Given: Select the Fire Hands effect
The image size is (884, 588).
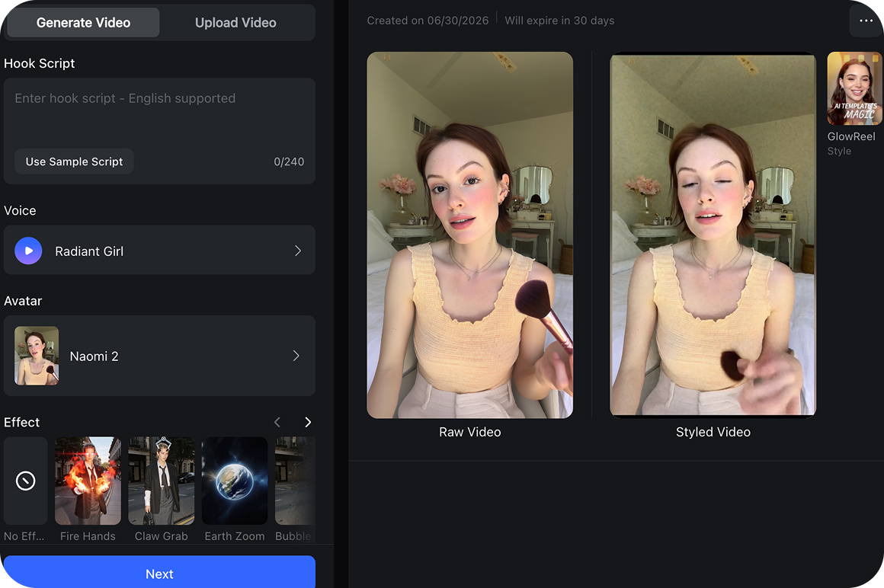Looking at the screenshot, I should [x=88, y=481].
